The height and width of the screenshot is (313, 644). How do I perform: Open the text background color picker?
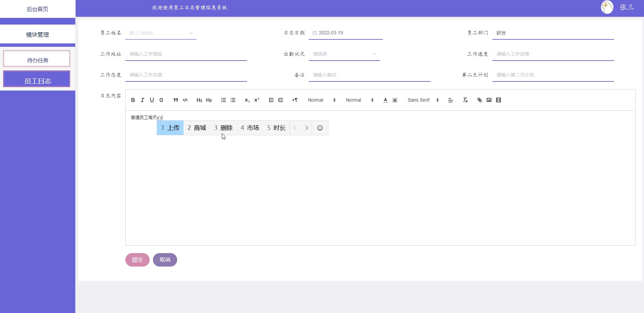pyautogui.click(x=395, y=100)
